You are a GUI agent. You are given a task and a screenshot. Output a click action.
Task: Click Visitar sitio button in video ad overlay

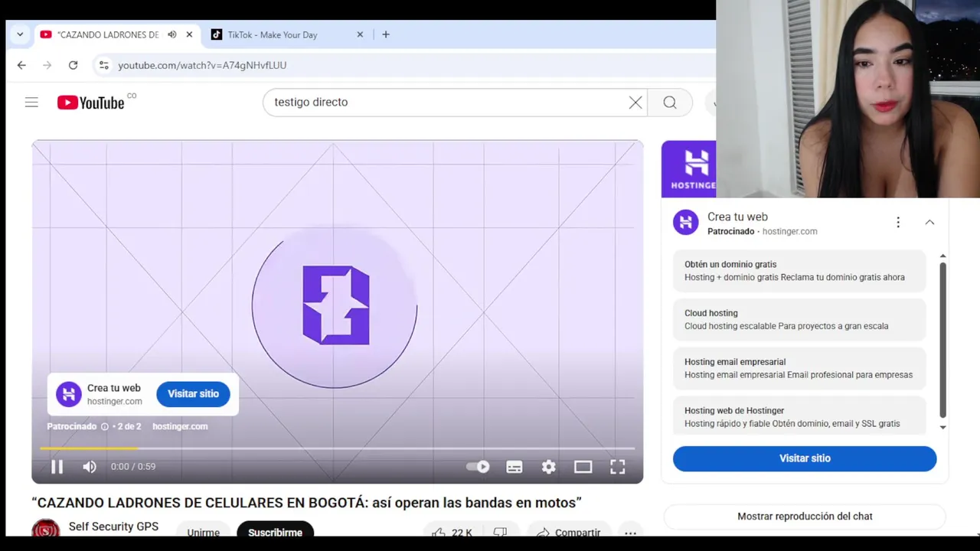click(x=193, y=393)
